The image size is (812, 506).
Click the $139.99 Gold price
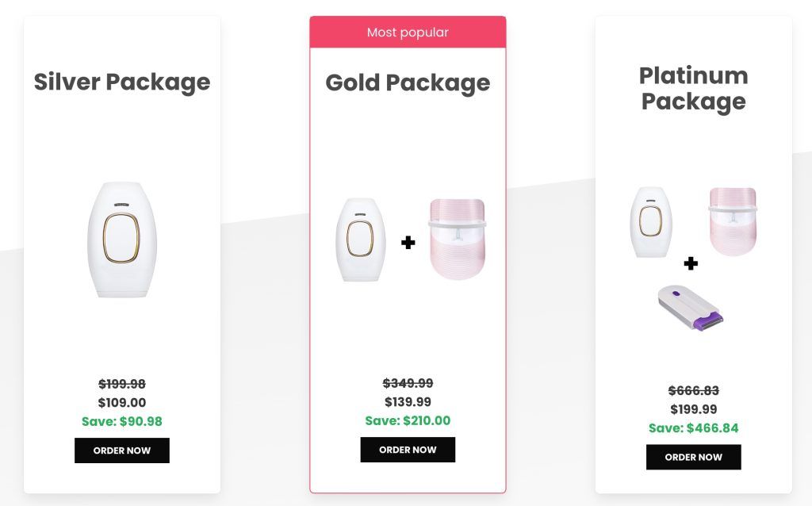(408, 402)
